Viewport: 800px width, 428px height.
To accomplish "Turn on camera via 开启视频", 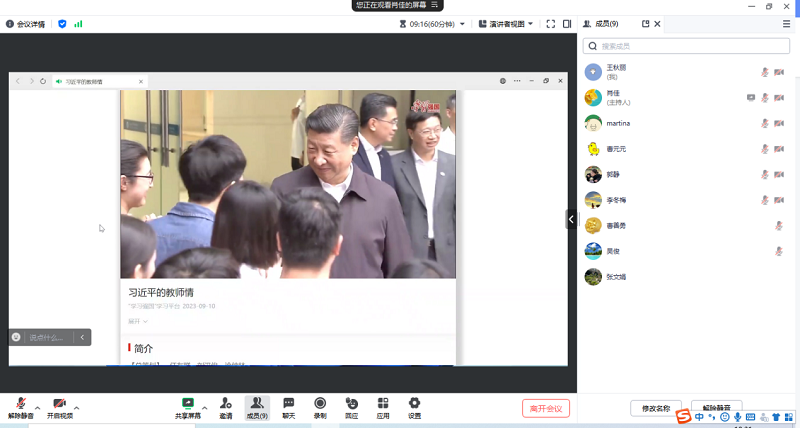I will click(x=60, y=407).
